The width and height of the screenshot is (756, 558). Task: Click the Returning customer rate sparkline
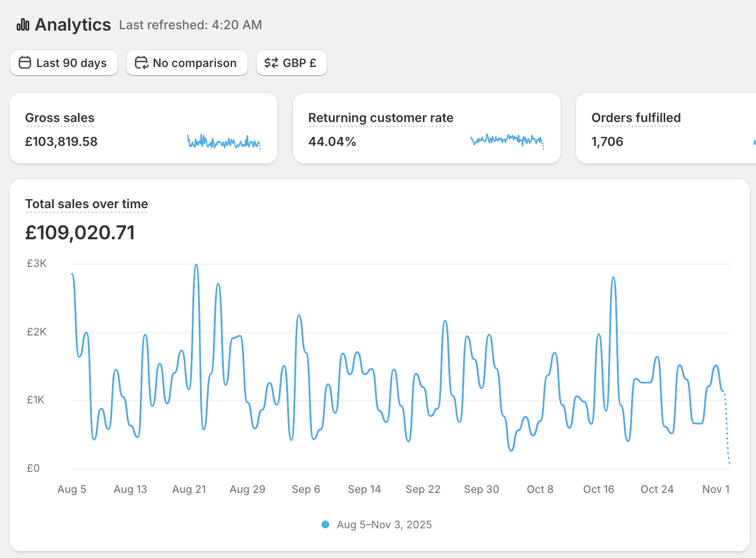click(x=507, y=141)
